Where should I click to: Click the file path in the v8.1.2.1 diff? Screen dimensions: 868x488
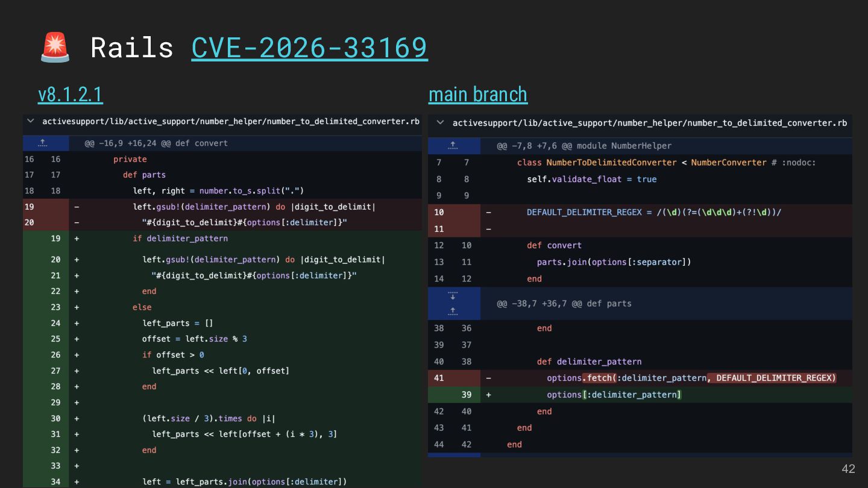tap(231, 121)
